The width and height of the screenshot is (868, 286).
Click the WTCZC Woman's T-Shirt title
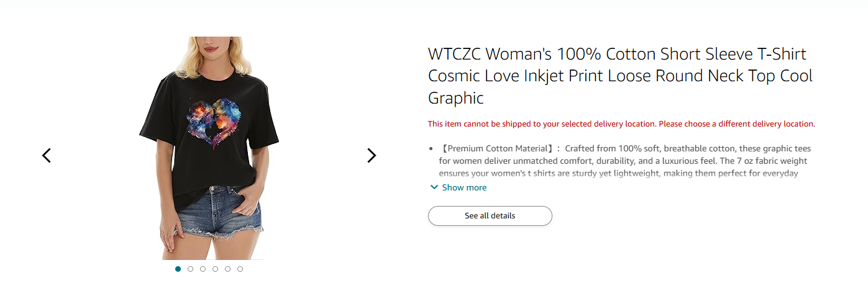pos(620,76)
